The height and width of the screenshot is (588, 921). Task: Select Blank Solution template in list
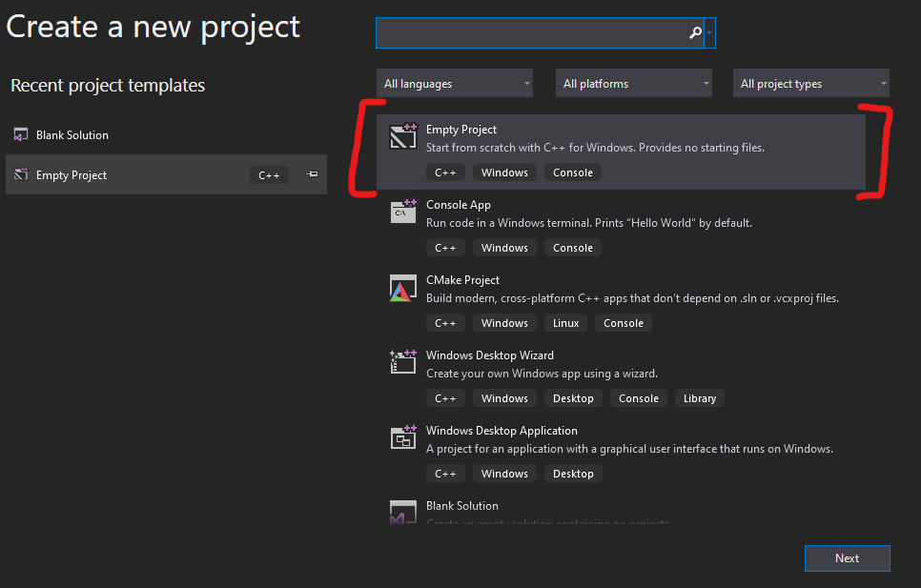click(621, 509)
